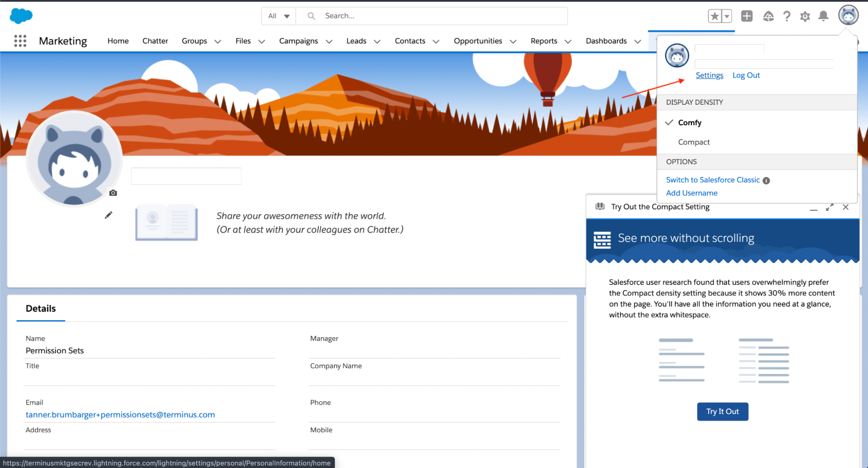Click the Company Name field label
Viewport: 868px width, 468px height.
[336, 366]
